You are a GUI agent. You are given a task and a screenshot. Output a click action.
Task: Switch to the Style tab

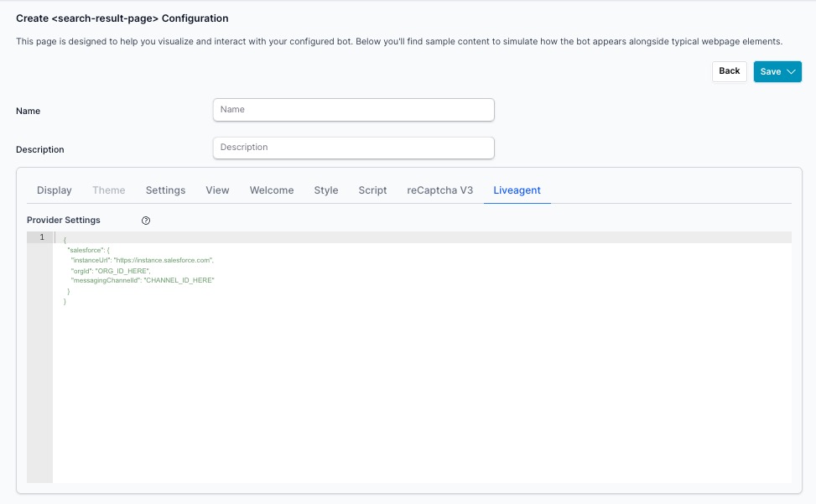326,190
